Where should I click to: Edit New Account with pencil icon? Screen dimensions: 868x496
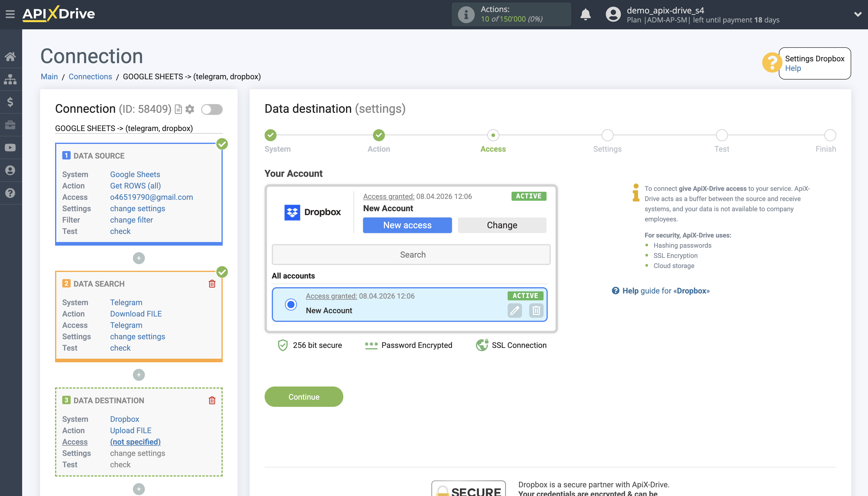coord(514,310)
